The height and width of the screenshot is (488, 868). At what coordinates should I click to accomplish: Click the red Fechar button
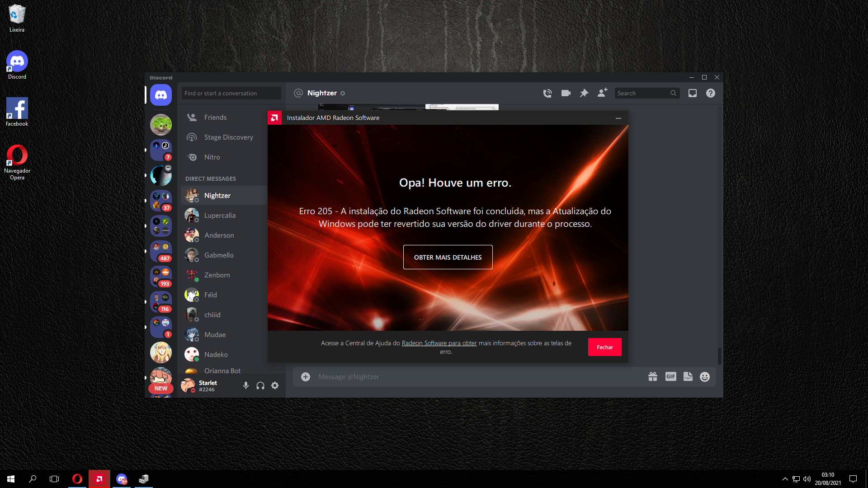604,347
